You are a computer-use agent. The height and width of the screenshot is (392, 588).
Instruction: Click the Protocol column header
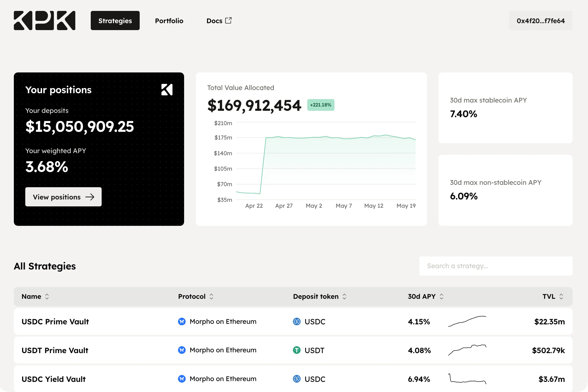tap(196, 296)
